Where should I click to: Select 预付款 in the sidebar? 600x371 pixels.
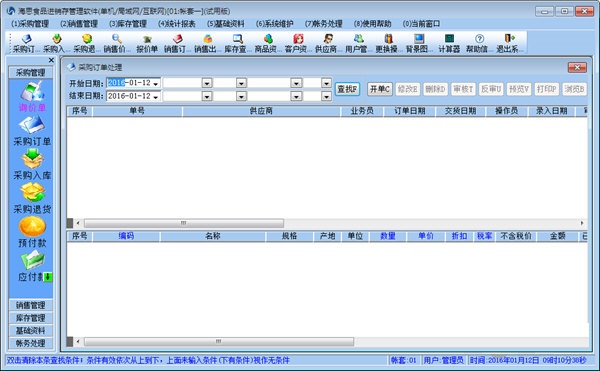[32, 232]
